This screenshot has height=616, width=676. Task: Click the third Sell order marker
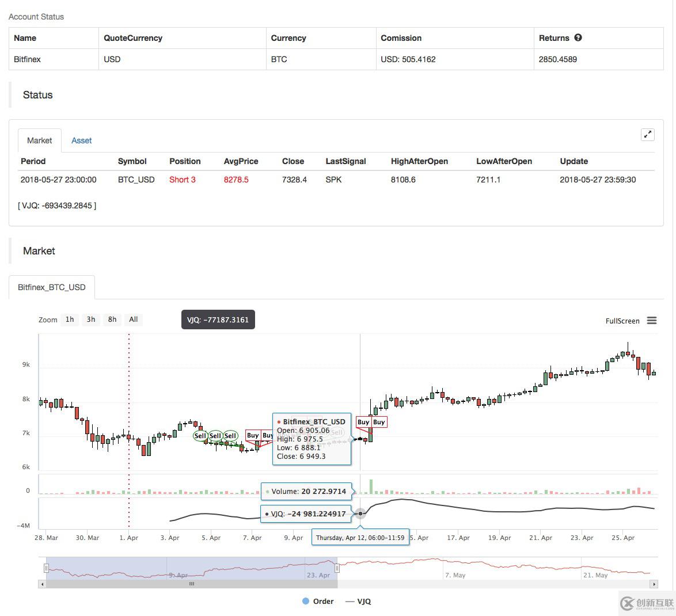click(230, 436)
